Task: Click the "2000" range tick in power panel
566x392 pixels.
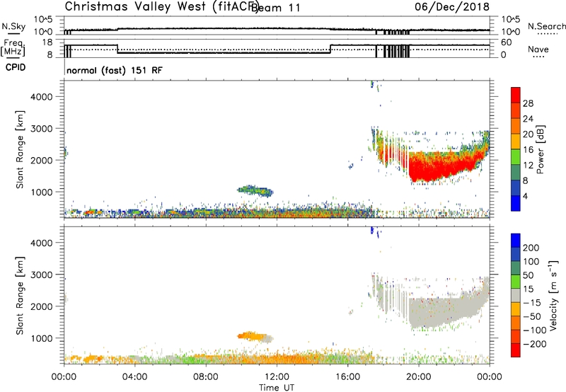Action: pos(41,160)
